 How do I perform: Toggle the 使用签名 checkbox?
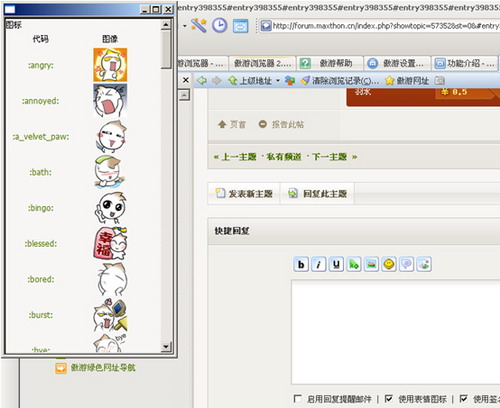(463, 398)
